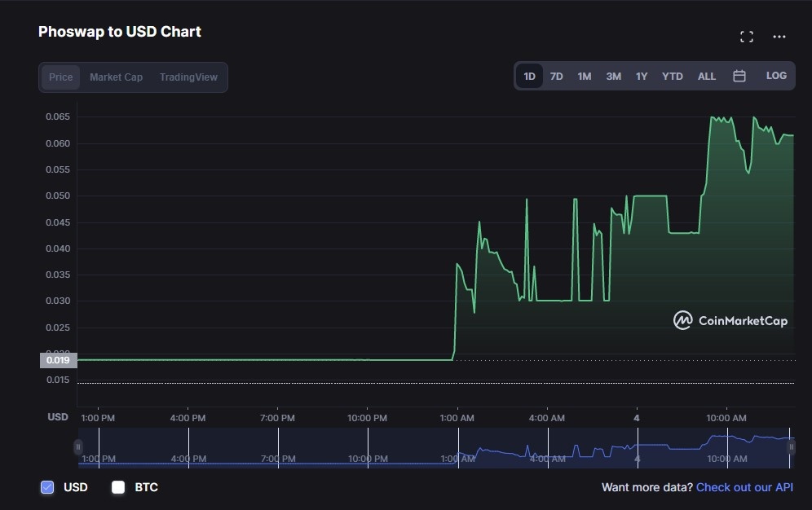Open the Check out our API link
Image resolution: width=812 pixels, height=510 pixels.
click(744, 487)
